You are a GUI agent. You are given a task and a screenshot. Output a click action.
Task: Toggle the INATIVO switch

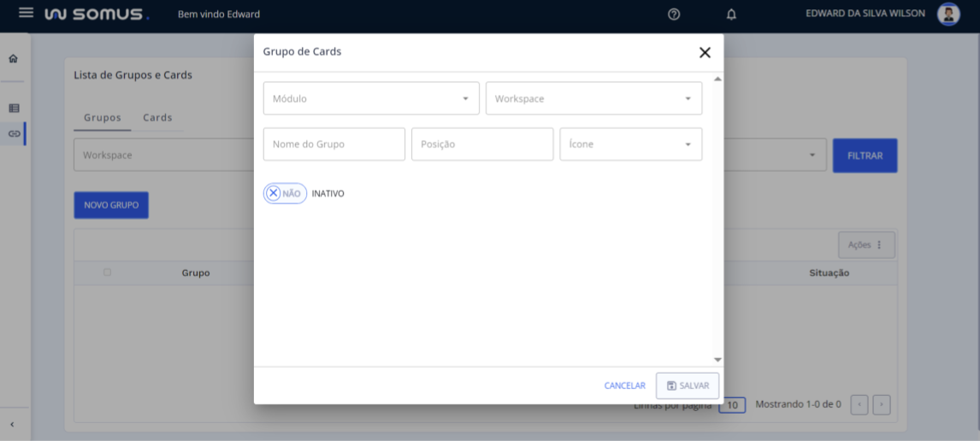tap(284, 193)
